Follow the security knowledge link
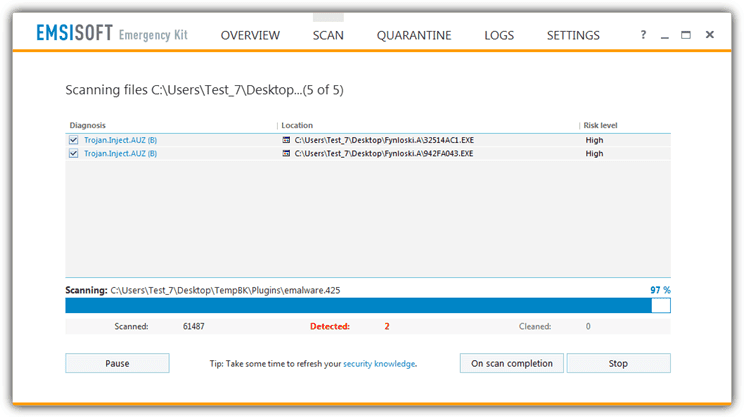Viewport: 744px width, 417px height. click(379, 364)
